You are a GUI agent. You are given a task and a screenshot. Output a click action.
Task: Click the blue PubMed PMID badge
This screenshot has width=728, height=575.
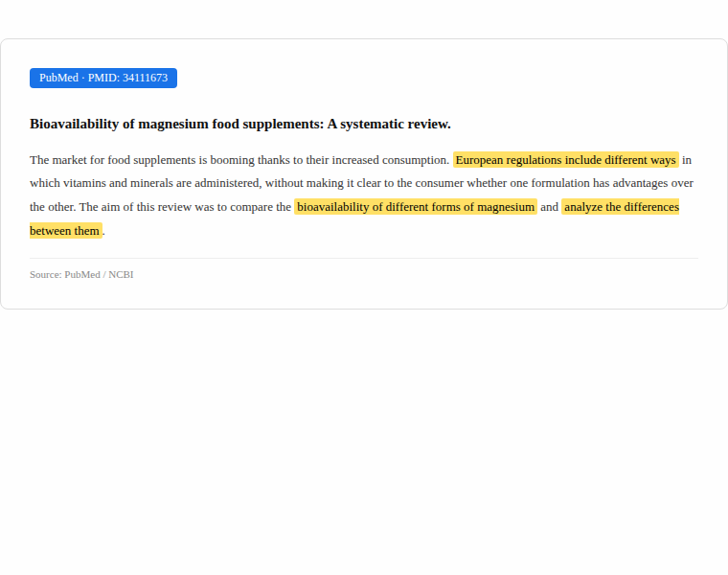(102, 78)
